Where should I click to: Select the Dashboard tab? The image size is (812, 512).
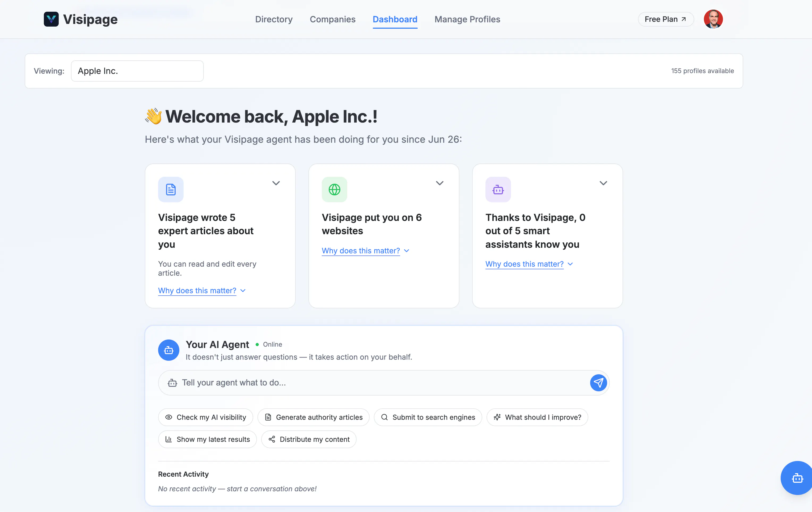[x=395, y=19]
